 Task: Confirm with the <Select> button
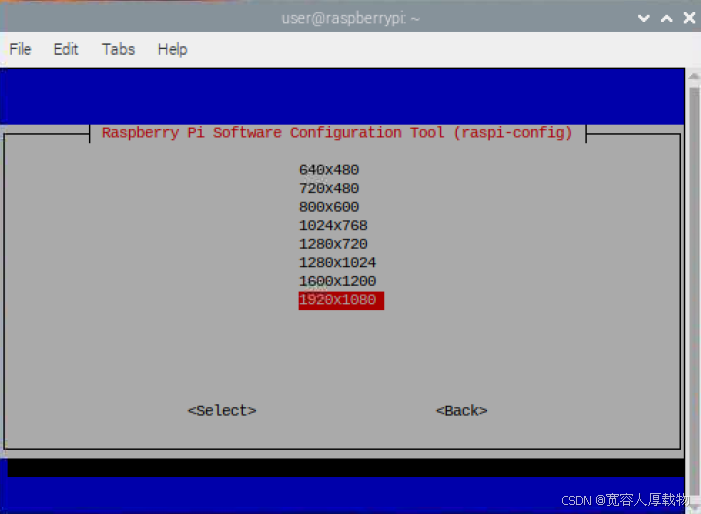(222, 410)
